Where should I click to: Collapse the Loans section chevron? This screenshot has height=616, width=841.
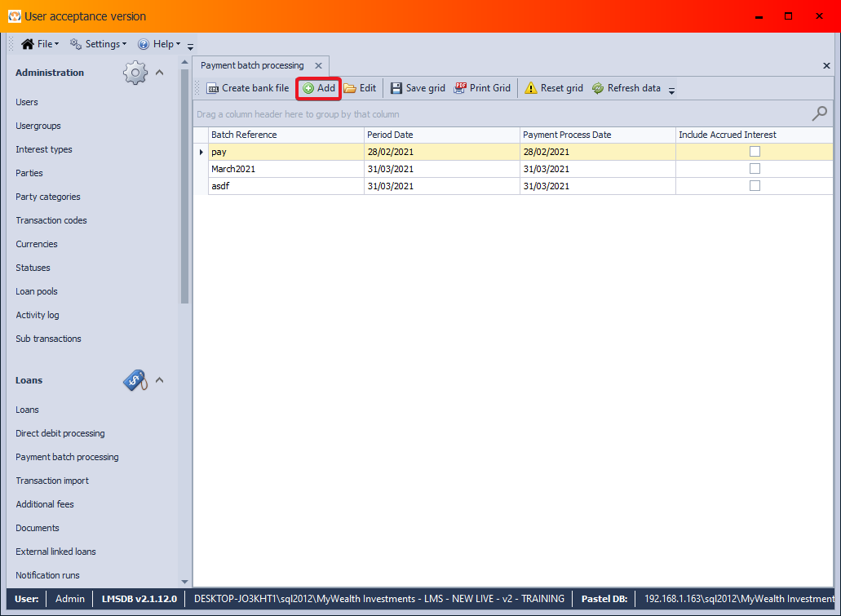(160, 380)
